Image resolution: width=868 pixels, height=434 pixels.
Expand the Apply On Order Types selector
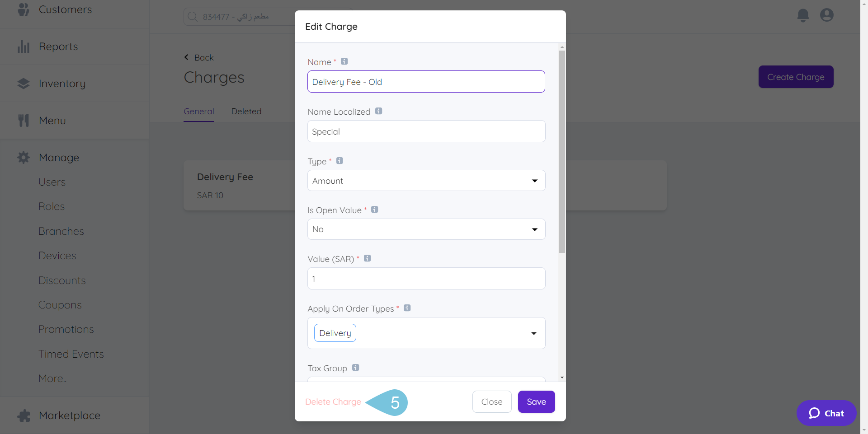[x=426, y=333]
